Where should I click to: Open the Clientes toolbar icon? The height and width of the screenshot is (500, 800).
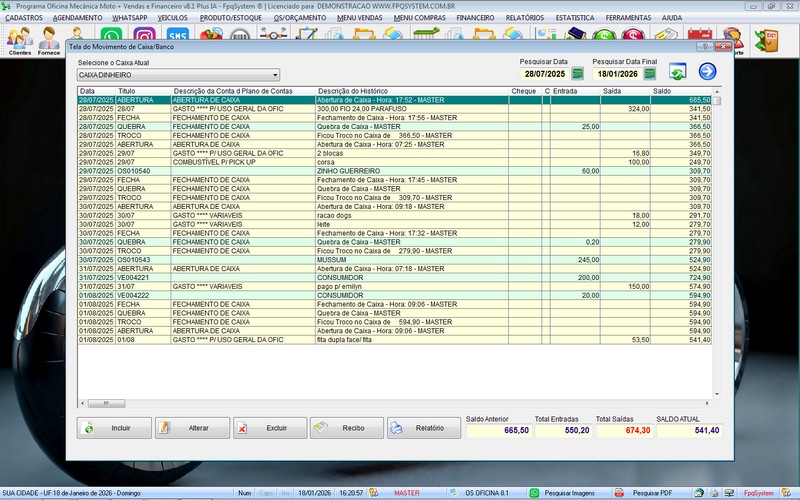point(19,41)
